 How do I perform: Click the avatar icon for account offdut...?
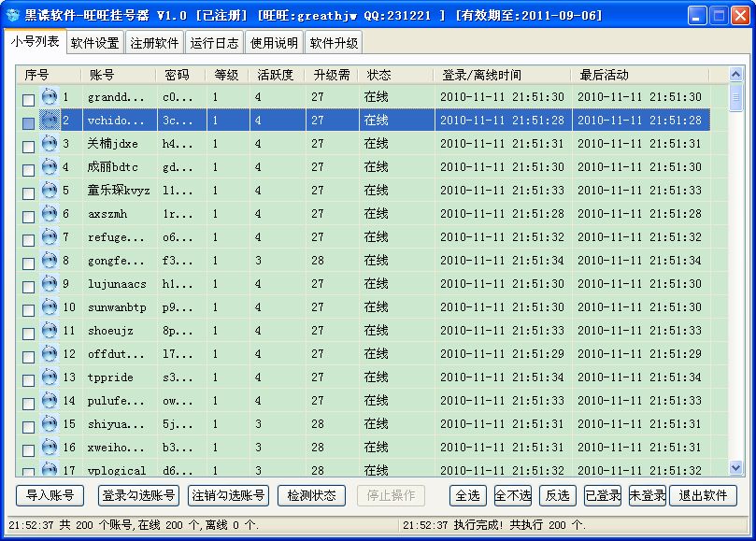pyautogui.click(x=50, y=354)
